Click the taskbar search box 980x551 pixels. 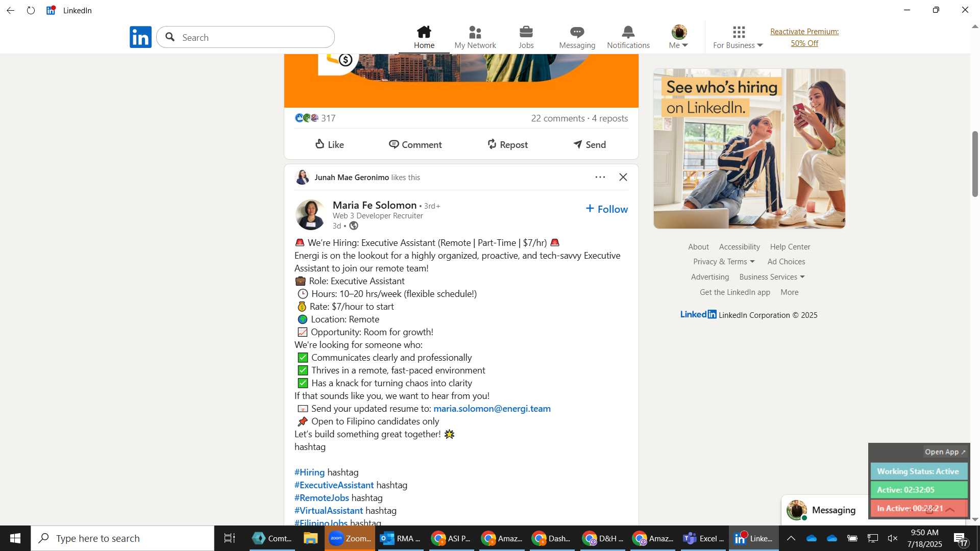(x=122, y=538)
